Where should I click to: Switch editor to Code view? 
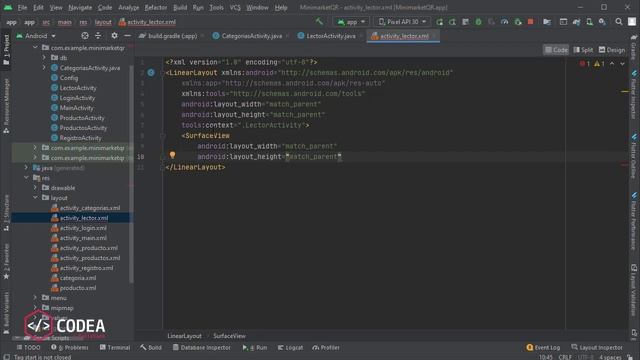click(556, 50)
